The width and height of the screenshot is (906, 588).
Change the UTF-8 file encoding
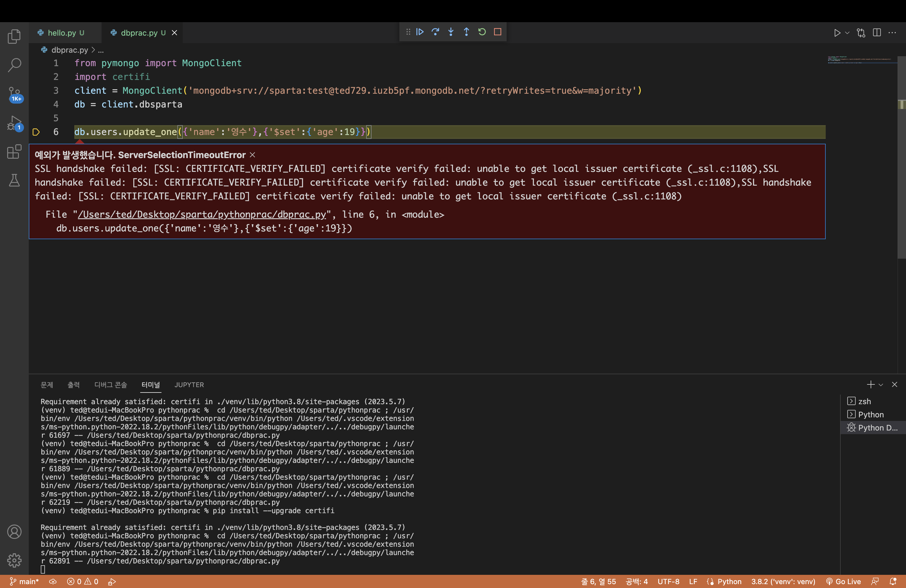click(668, 581)
